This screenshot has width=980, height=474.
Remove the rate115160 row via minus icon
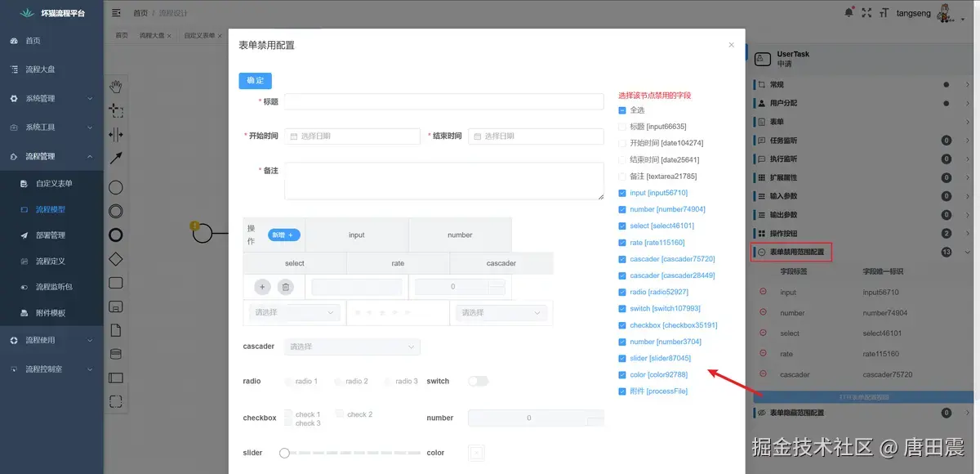(x=763, y=353)
